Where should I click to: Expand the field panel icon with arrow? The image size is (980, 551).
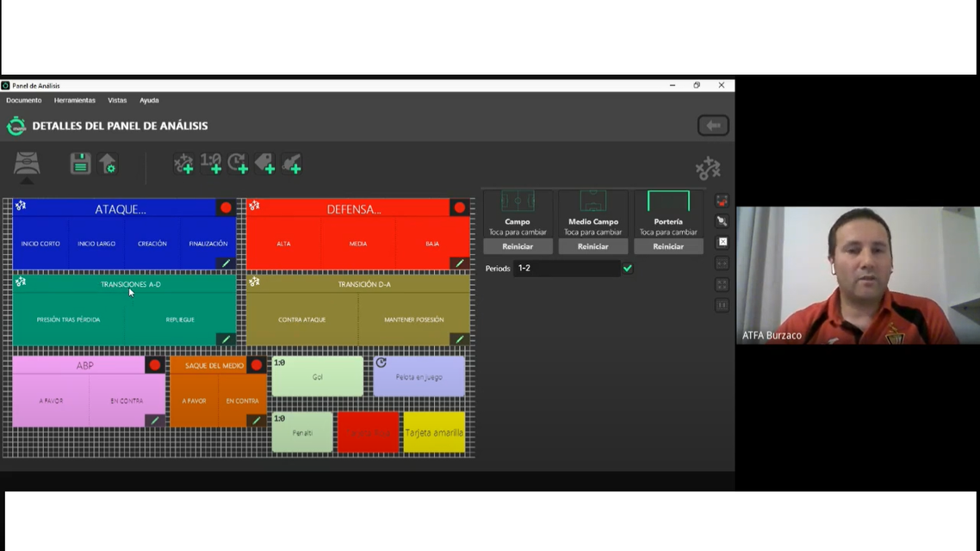[27, 166]
